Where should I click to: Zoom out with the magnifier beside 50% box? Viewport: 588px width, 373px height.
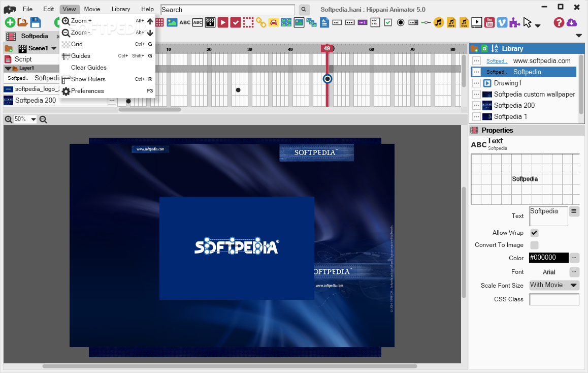[x=43, y=119]
